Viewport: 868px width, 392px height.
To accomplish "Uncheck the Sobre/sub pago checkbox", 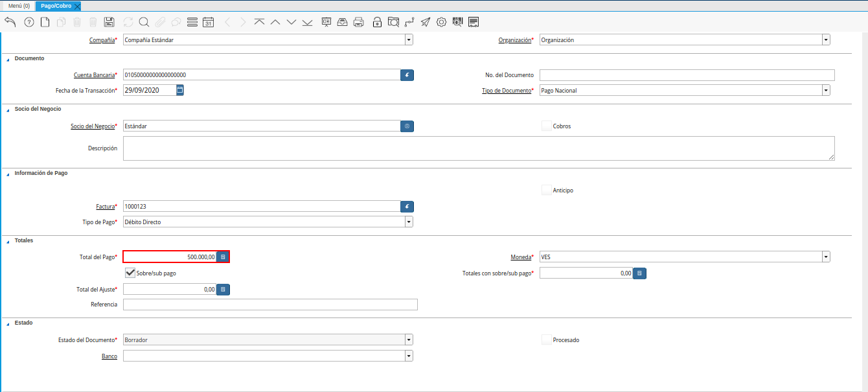I will point(130,273).
